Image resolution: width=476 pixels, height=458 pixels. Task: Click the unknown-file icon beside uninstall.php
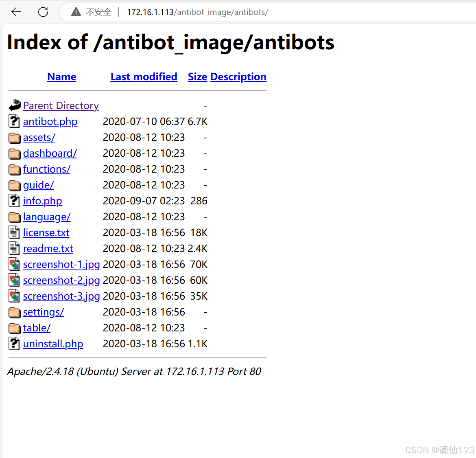click(14, 344)
